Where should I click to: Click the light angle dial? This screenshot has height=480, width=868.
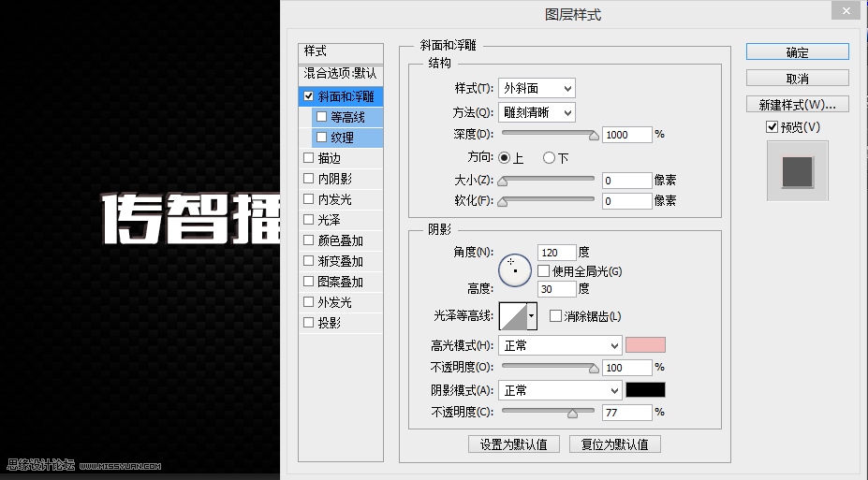click(x=515, y=270)
